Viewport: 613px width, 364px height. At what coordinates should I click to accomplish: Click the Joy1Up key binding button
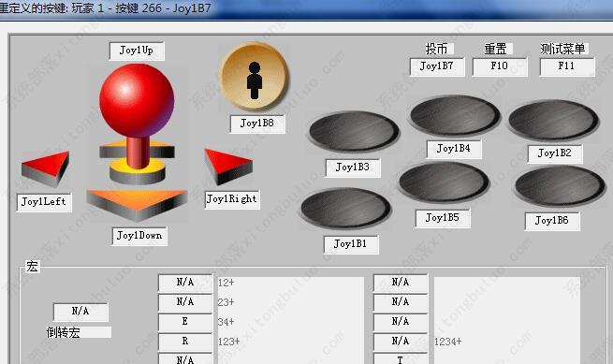coord(137,51)
